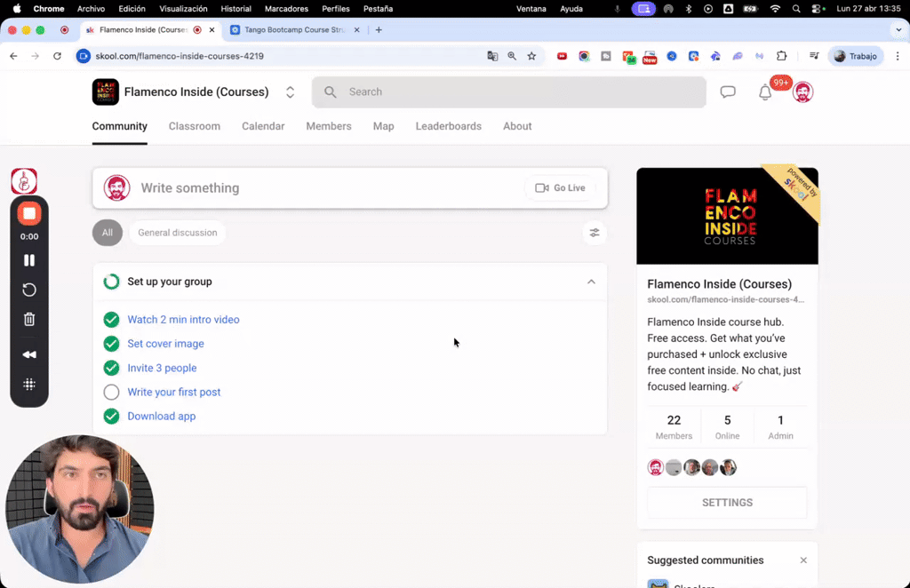Screen dimensions: 910x588
Task: Click the Write something post box
Action: [x=350, y=188]
